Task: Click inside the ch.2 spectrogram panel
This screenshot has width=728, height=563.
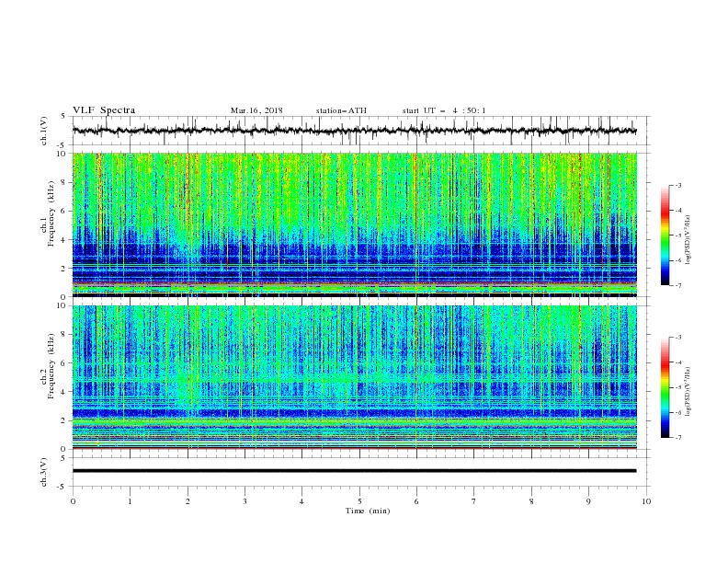Action: click(x=355, y=377)
